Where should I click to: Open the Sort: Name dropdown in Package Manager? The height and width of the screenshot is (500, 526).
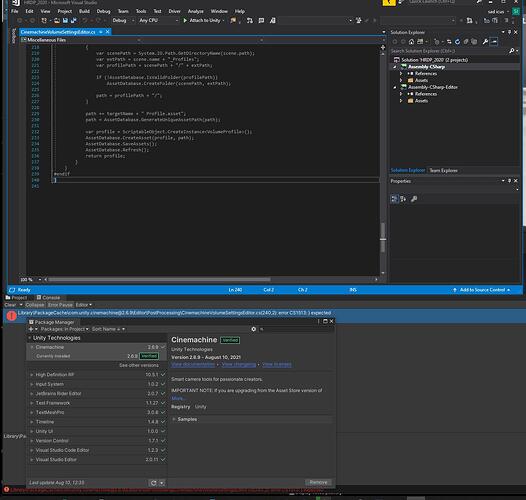pos(108,329)
